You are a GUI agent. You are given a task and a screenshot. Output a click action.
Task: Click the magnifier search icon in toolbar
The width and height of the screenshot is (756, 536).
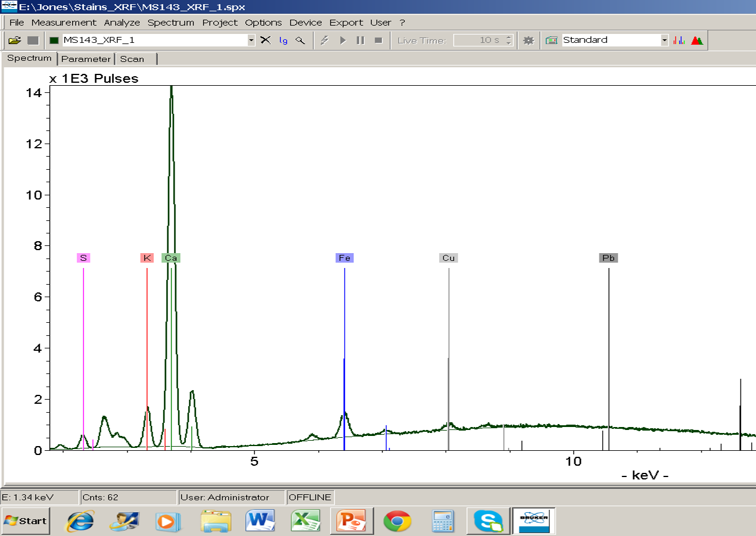(x=301, y=40)
